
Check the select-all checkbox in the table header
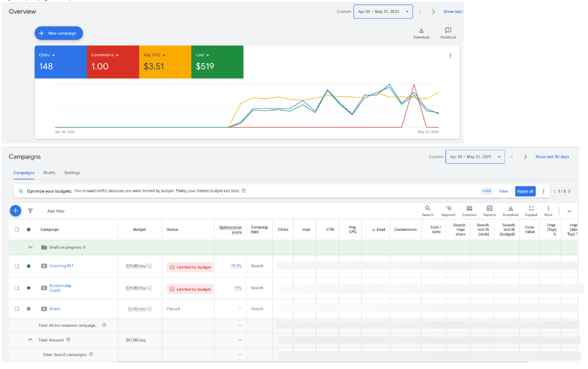[x=16, y=230]
